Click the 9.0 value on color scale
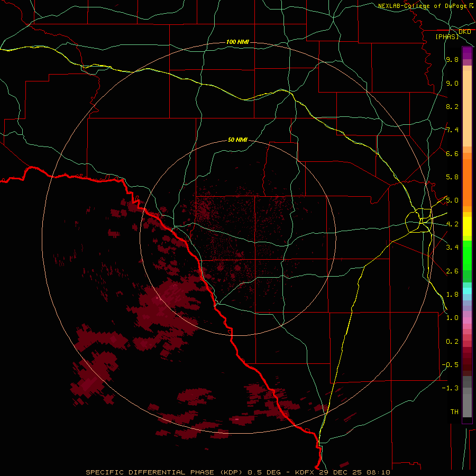Viewport: 476px width, 476px height. point(452,83)
